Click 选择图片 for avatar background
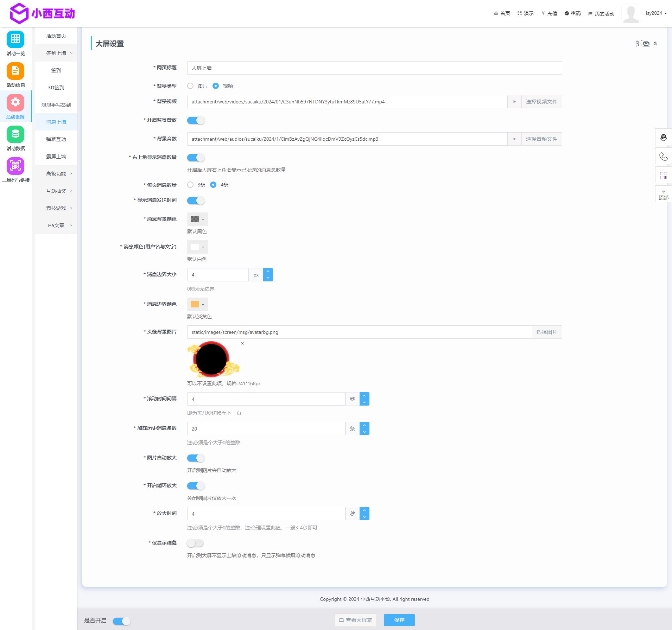 coord(547,332)
